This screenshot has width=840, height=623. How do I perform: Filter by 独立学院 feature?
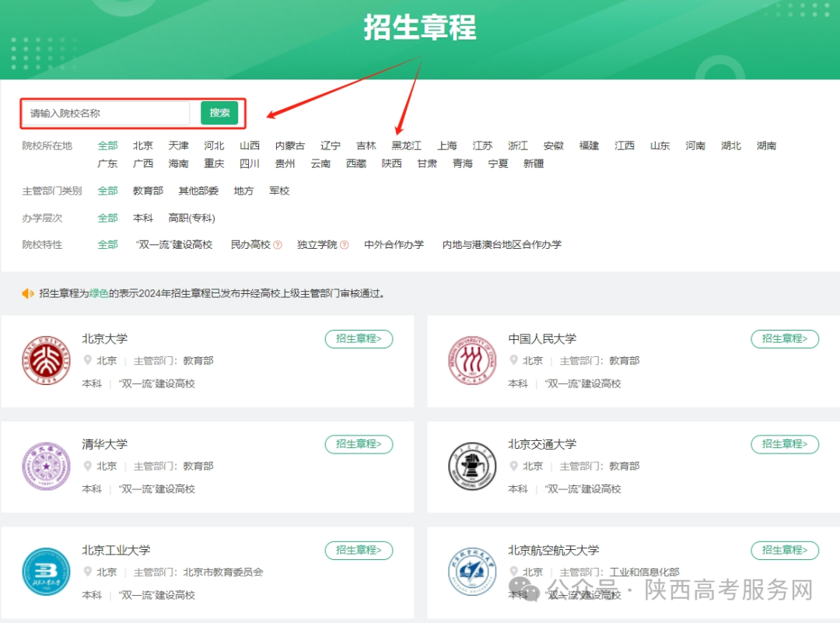pos(317,245)
